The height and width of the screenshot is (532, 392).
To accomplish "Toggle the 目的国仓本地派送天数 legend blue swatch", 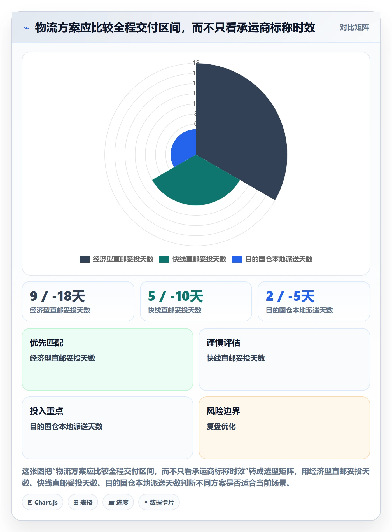I will (237, 259).
